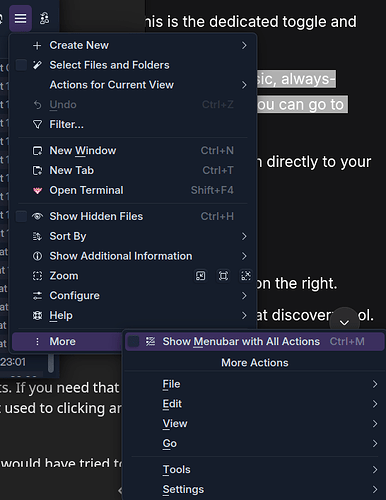Viewport: 386px width, 500px height.
Task: Click the eye icon for hidden files
Action: click(37, 217)
